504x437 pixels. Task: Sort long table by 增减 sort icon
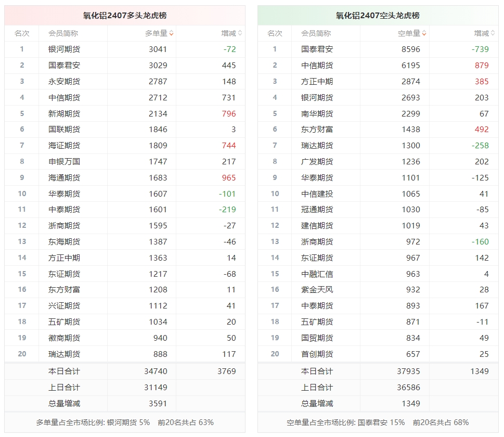(240, 33)
